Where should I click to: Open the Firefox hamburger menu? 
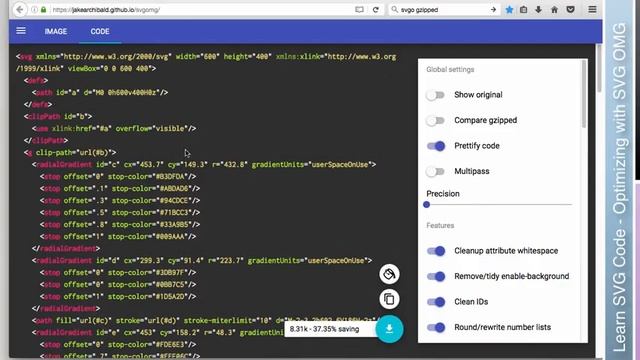592,9
